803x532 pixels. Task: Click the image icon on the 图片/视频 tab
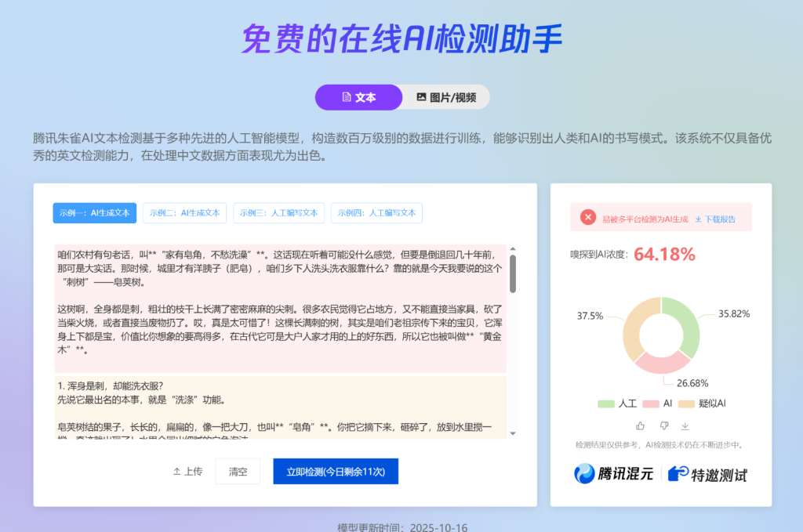point(422,96)
